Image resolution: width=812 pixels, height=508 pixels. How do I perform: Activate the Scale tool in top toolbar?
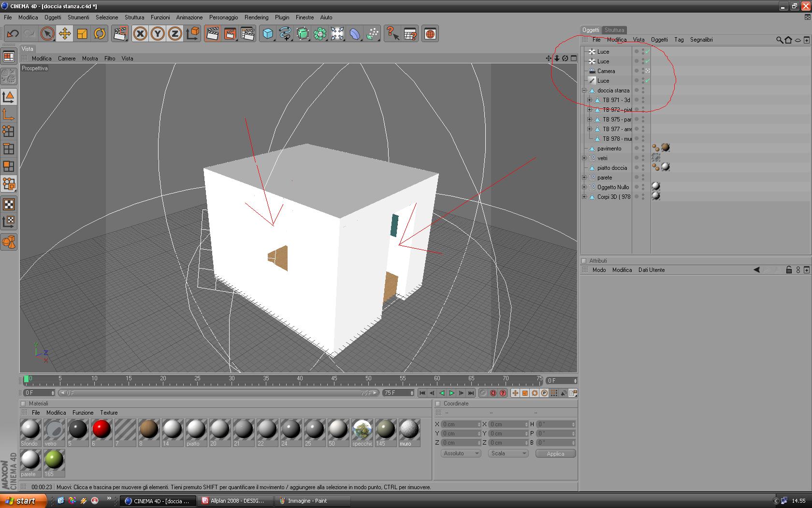(x=82, y=34)
